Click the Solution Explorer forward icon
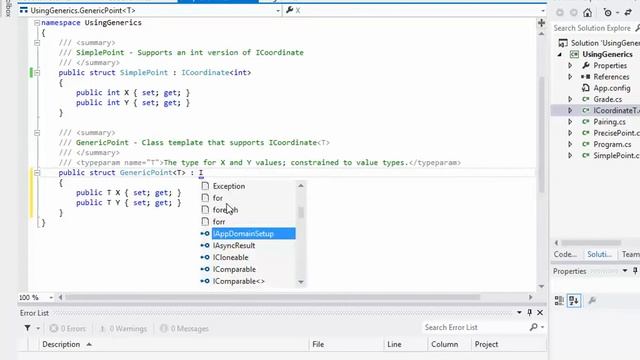The height and width of the screenshot is (360, 640). (x=573, y=13)
